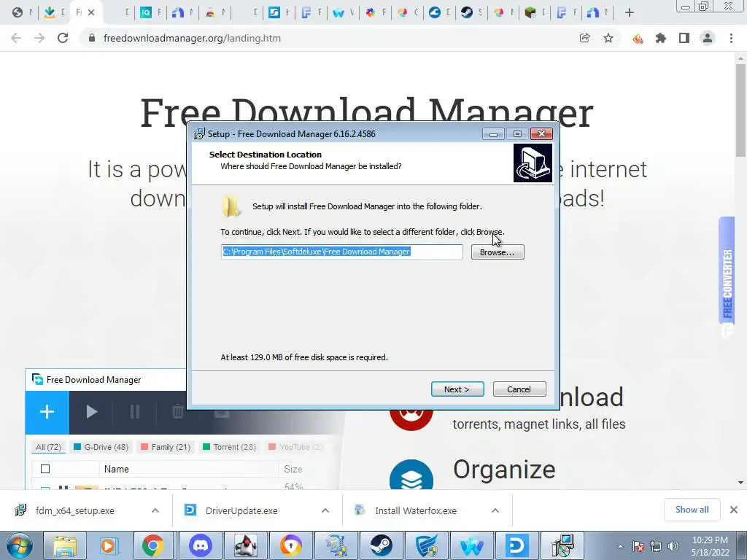
Task: Click the Action Center flag tray icon
Action: [638, 546]
